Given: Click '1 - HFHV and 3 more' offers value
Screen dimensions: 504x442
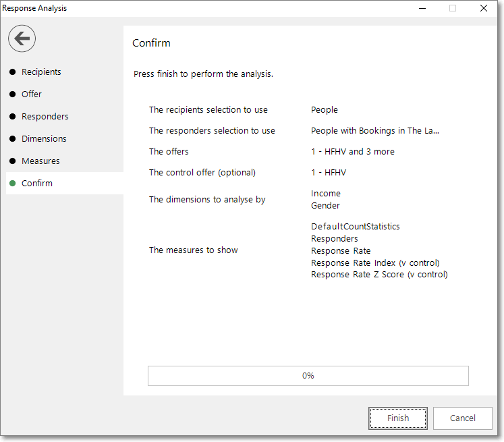Looking at the screenshot, I should tap(353, 152).
